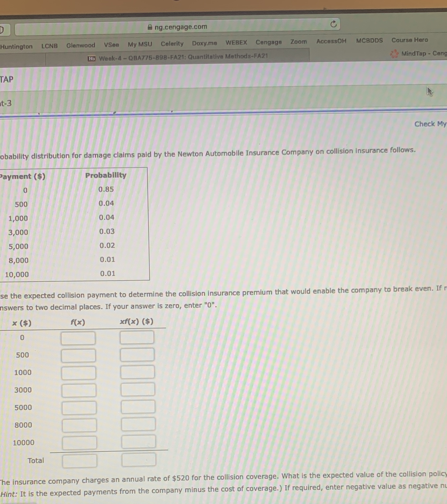Click xf(x) input for x = 8000

[138, 424]
